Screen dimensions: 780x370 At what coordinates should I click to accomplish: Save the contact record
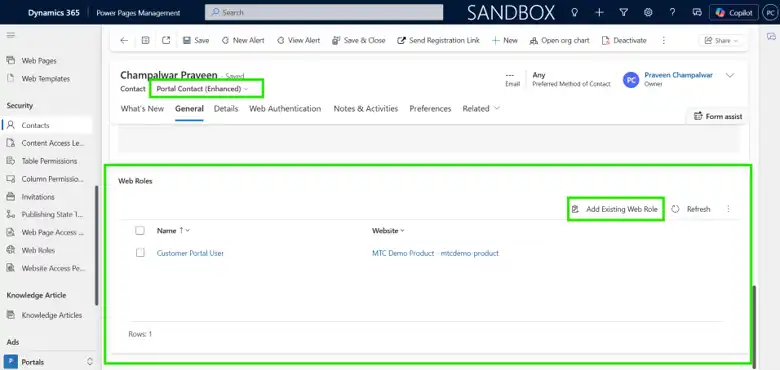click(x=196, y=40)
